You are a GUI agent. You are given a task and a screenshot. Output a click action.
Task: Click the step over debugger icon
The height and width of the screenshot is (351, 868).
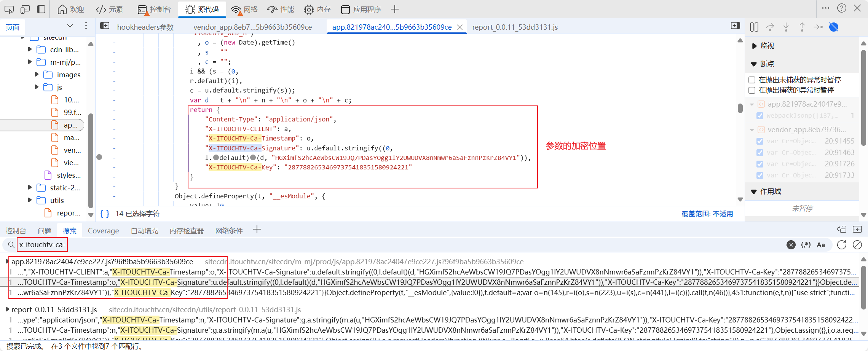(770, 27)
